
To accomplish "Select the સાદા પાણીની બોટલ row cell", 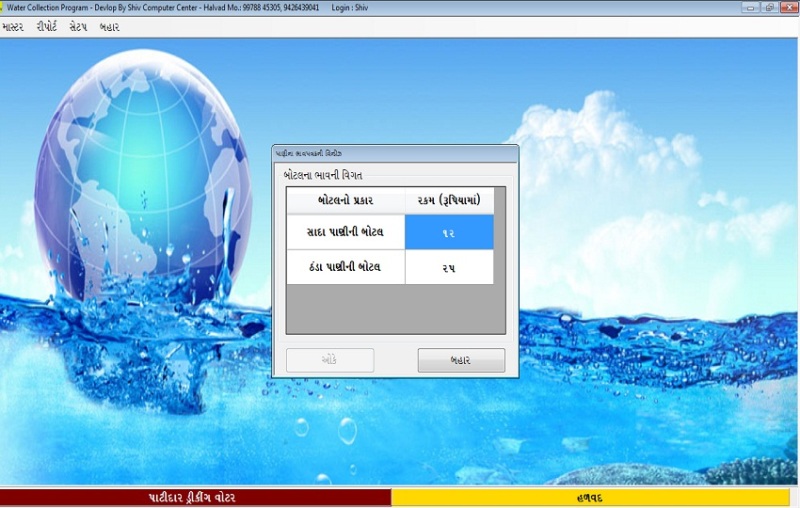I will pos(345,232).
